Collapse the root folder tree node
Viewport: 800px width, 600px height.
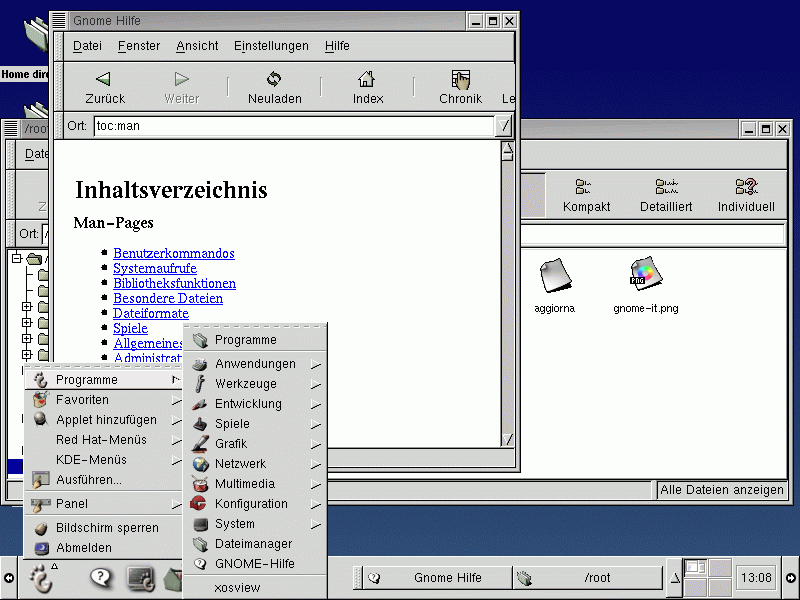[16, 259]
